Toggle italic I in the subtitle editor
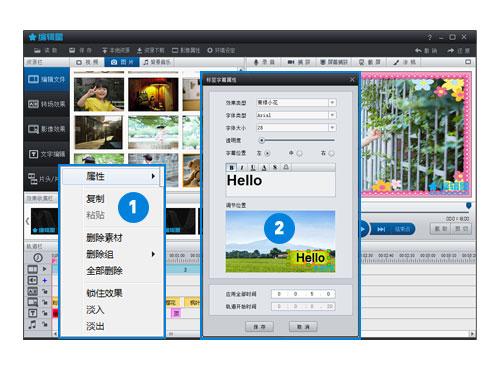 242,167
